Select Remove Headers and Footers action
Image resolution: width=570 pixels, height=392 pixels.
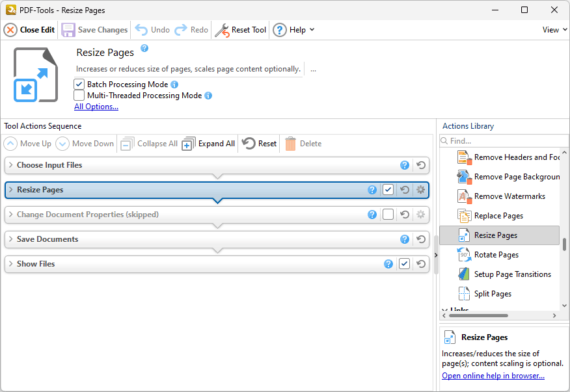click(x=508, y=157)
